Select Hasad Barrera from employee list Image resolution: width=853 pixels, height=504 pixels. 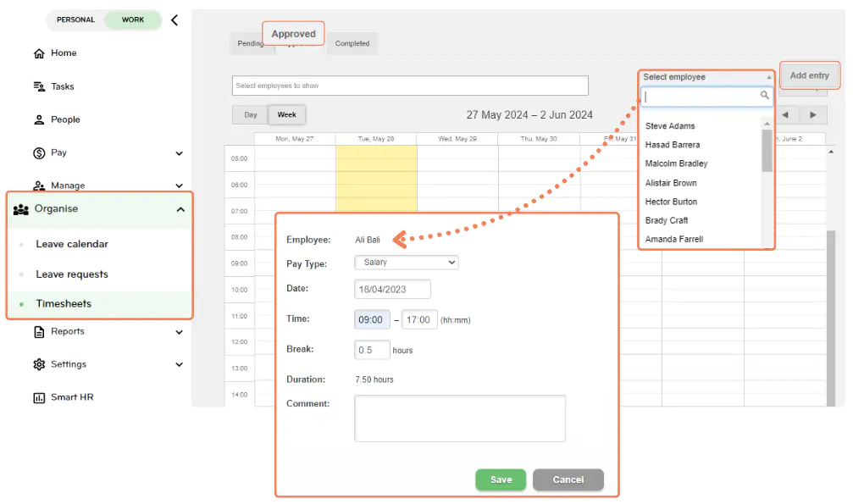(673, 145)
